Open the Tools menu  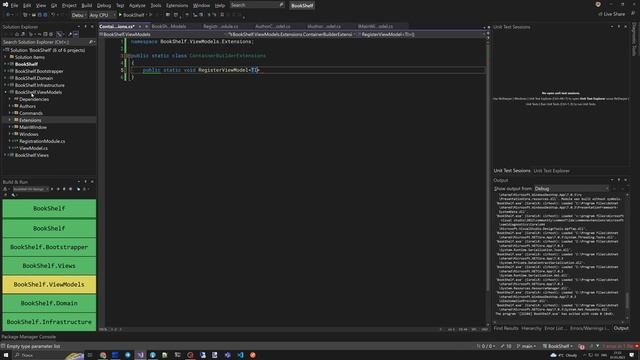pyautogui.click(x=156, y=5)
